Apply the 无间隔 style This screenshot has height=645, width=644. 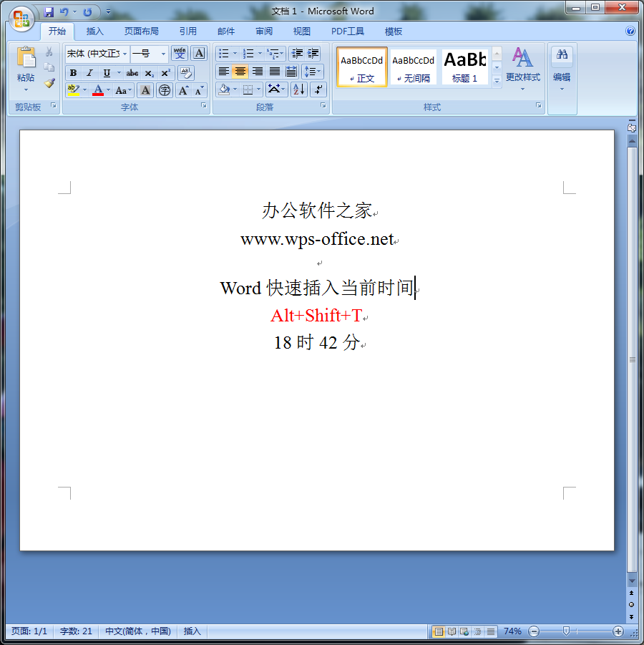[x=414, y=67]
